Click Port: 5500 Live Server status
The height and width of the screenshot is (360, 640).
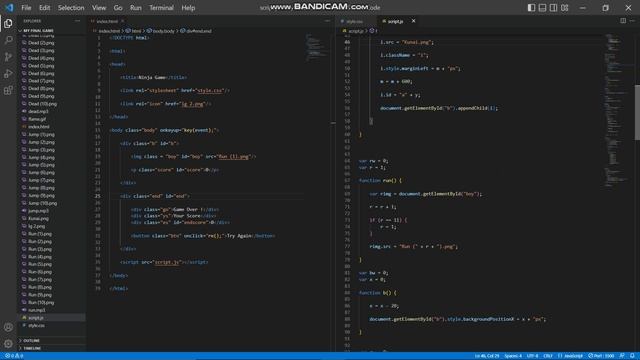pos(601,356)
